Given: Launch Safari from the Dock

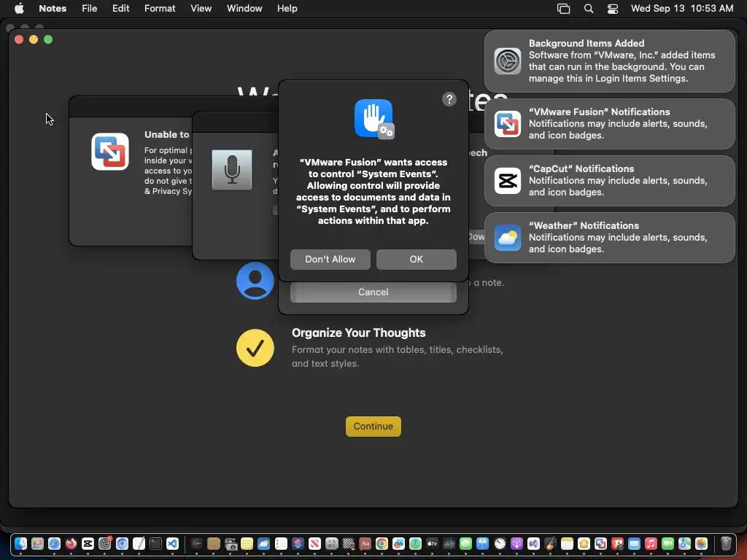Looking at the screenshot, I should click(x=54, y=543).
